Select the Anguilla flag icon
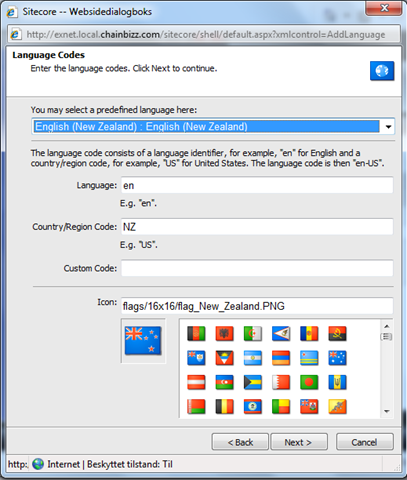 [x=196, y=358]
